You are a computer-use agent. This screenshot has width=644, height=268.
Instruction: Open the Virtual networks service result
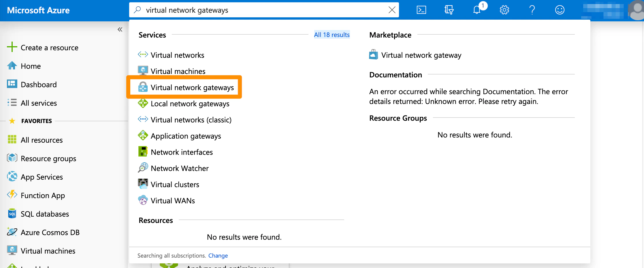[177, 55]
